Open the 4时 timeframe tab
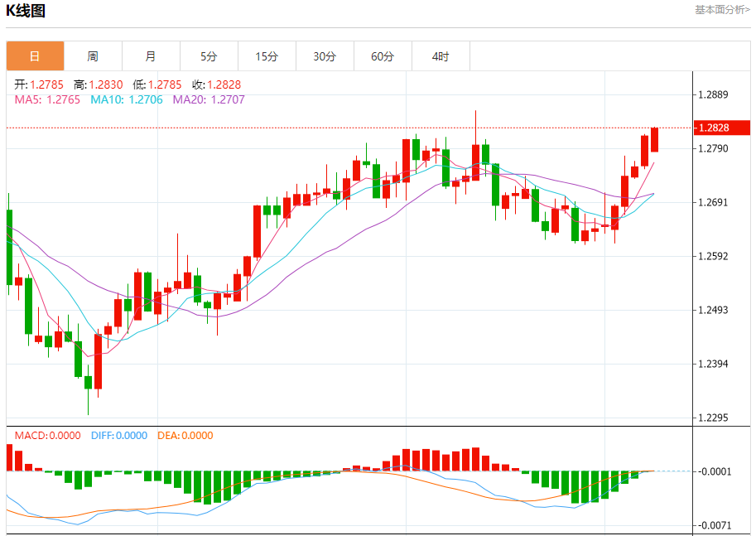The height and width of the screenshot is (536, 756). tap(441, 56)
